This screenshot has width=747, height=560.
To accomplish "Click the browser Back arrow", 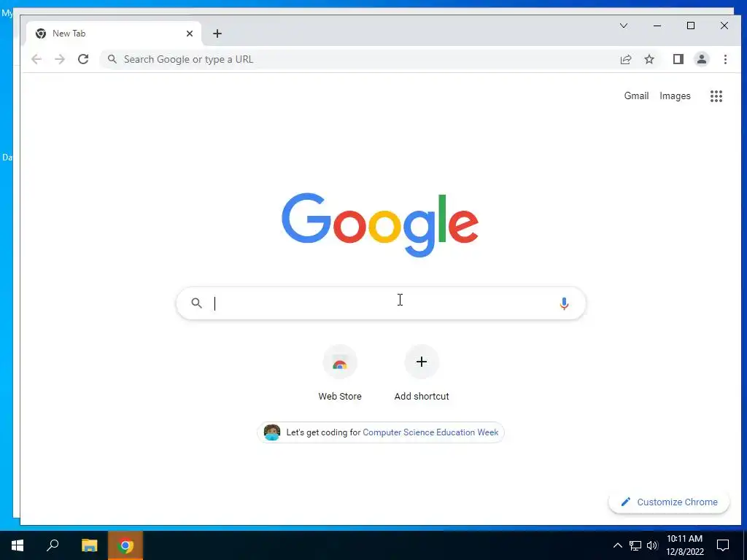I will point(36,60).
